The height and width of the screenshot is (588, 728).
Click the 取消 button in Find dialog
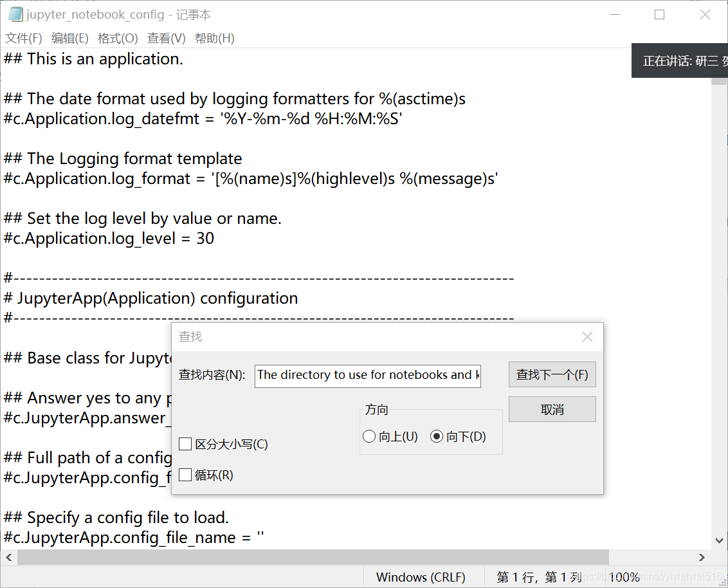(x=552, y=409)
